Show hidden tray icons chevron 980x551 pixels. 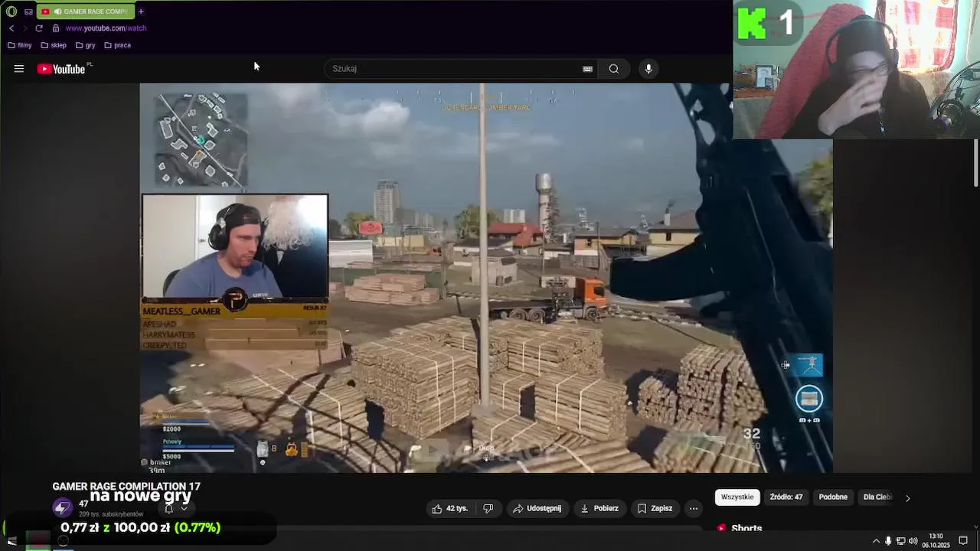876,541
